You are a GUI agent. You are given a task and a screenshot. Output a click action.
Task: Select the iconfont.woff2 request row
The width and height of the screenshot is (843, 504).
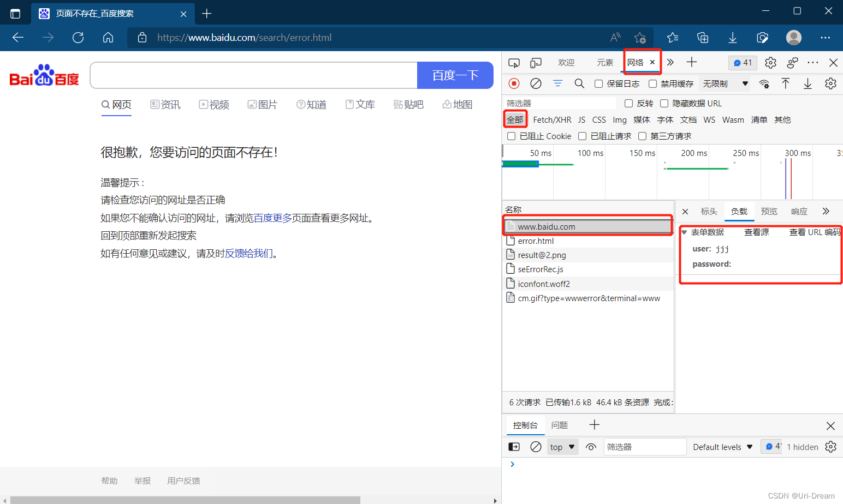(x=588, y=284)
